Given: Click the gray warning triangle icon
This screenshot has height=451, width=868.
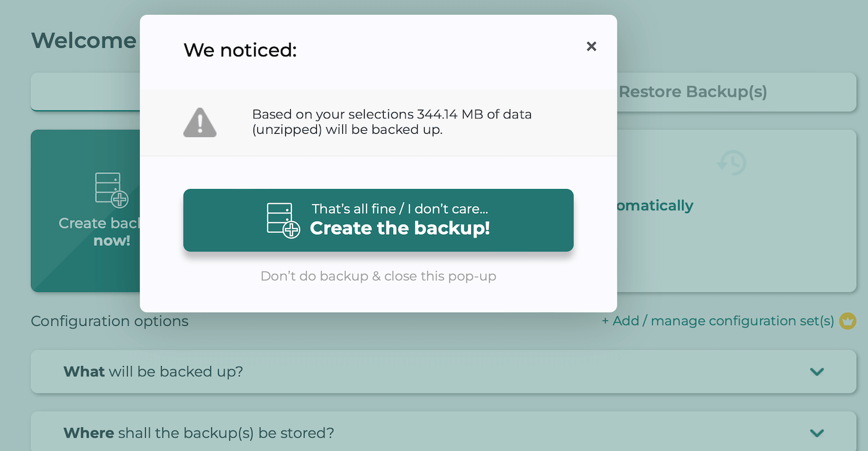Looking at the screenshot, I should (200, 122).
